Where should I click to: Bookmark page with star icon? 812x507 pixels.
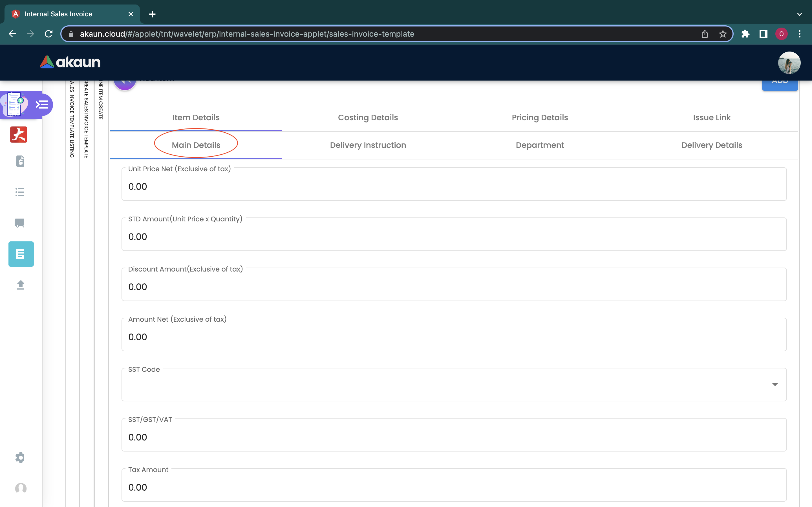722,34
